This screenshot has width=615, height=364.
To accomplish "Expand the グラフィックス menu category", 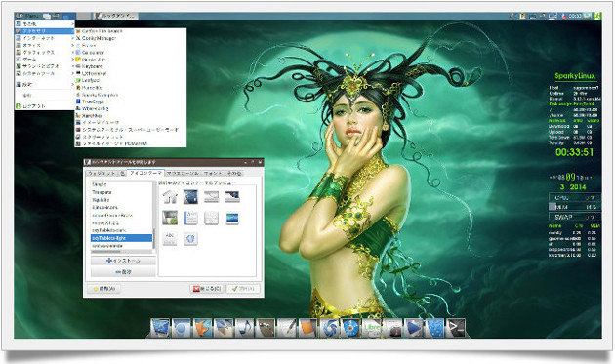I will pos(44,52).
